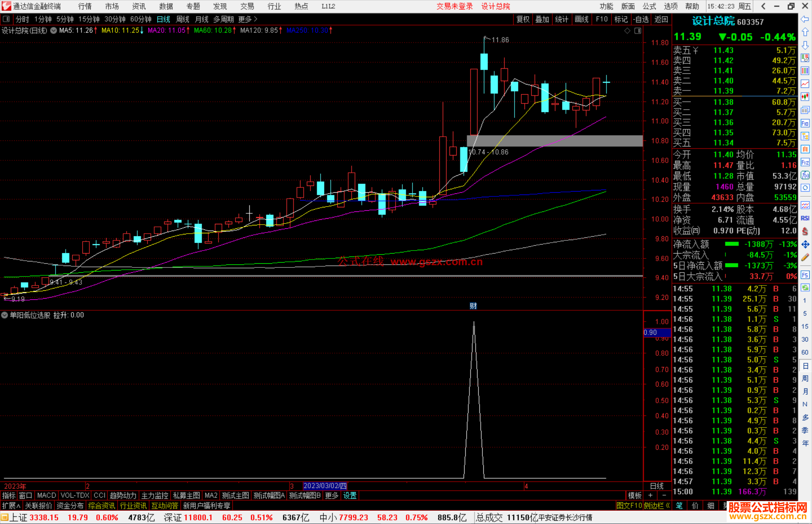This screenshot has width=812, height=524.
Task: Click the green refresh icon in sidebar
Action: pyautogui.click(x=805, y=288)
